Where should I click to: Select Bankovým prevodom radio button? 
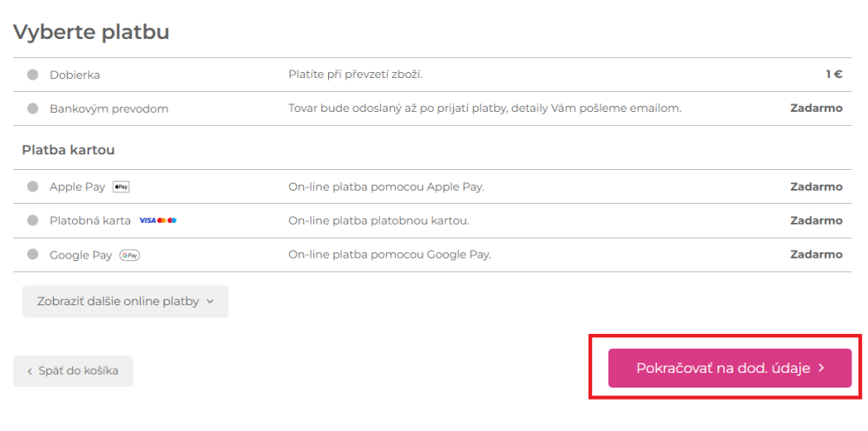33,108
